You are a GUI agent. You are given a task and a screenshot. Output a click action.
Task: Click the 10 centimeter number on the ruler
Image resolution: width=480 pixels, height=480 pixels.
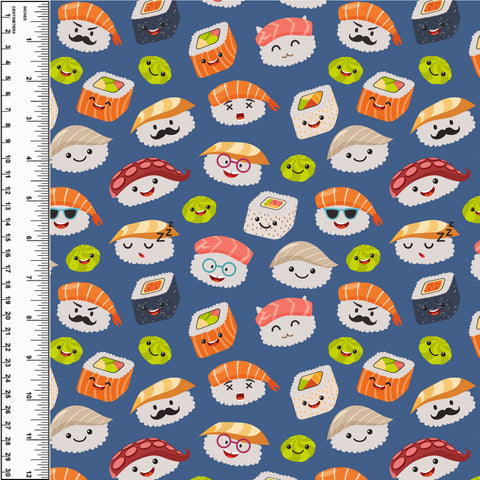coord(7,159)
